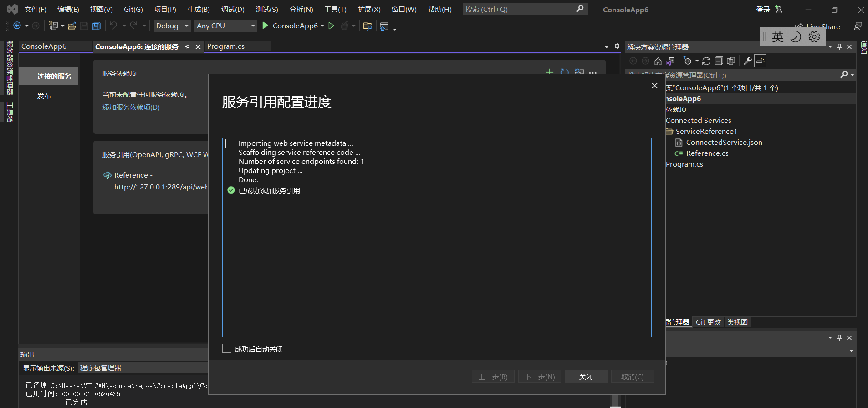The height and width of the screenshot is (408, 868).
Task: Open the 生成(B) menu
Action: pos(199,10)
